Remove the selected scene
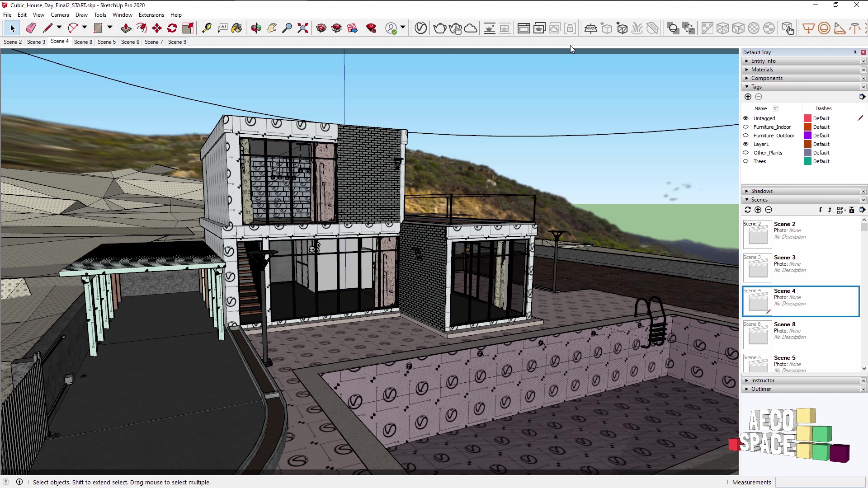The width and height of the screenshot is (868, 488). 769,210
